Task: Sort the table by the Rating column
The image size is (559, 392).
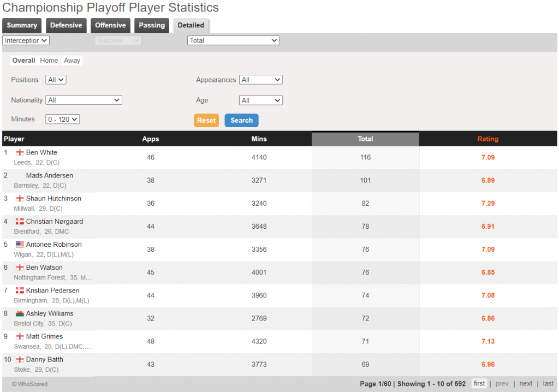Action: point(487,138)
